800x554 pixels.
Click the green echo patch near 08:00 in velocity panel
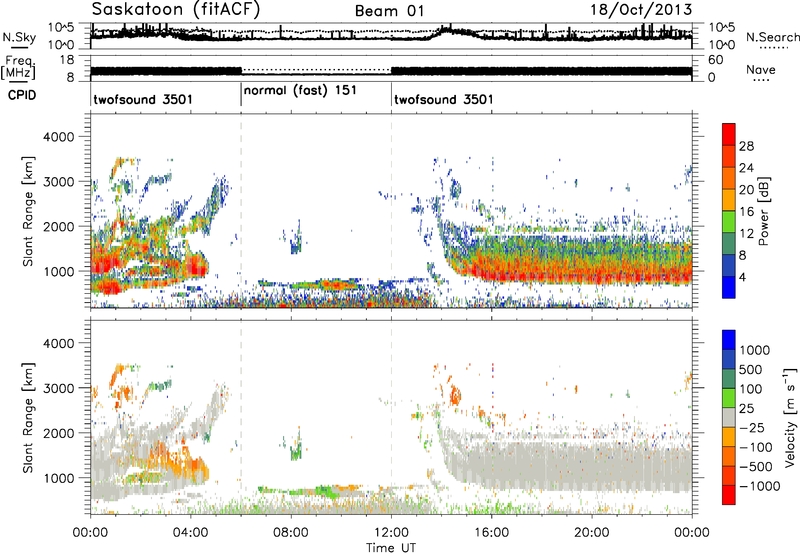296,450
